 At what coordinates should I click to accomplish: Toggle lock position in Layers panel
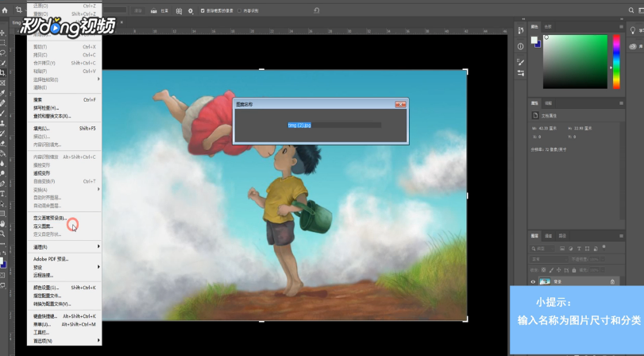click(558, 270)
